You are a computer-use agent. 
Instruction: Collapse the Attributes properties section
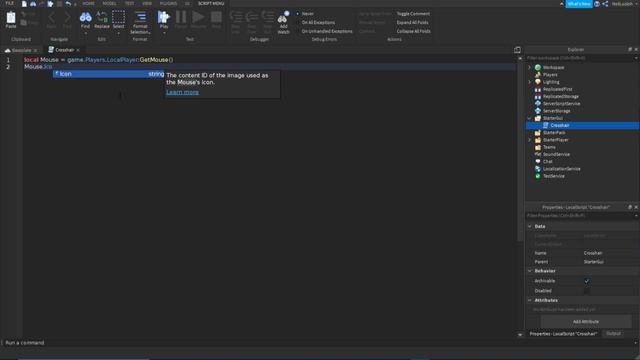click(530, 300)
